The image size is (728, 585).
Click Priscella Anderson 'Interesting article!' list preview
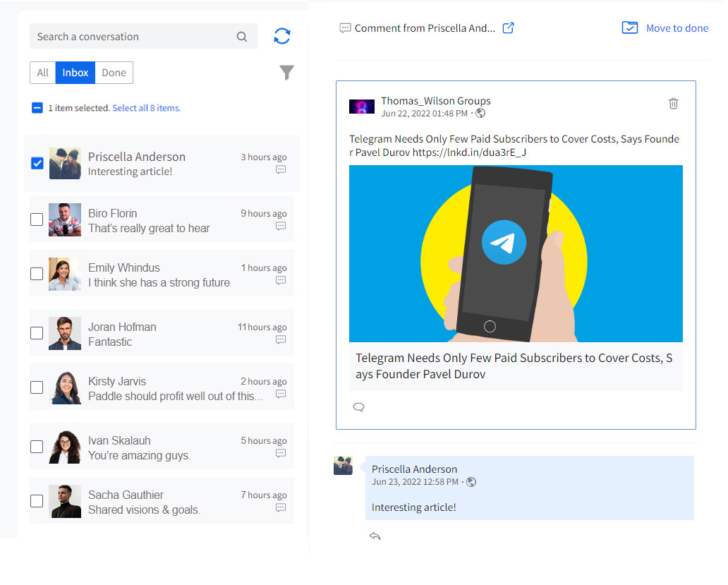coord(130,171)
